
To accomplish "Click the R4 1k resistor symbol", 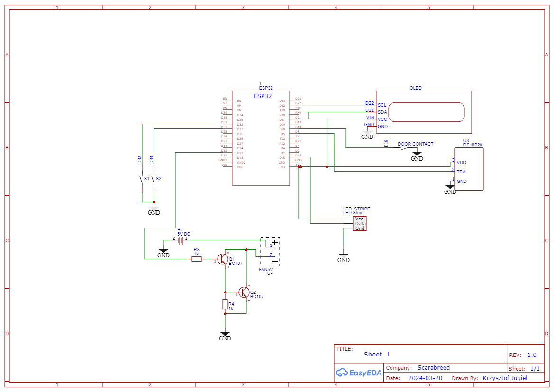I will 225,304.
